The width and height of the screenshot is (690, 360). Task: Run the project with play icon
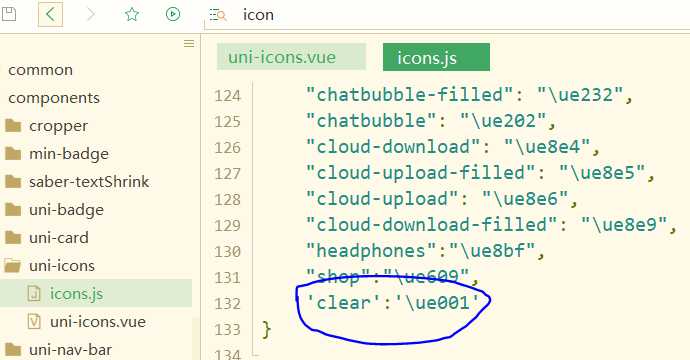click(x=173, y=14)
